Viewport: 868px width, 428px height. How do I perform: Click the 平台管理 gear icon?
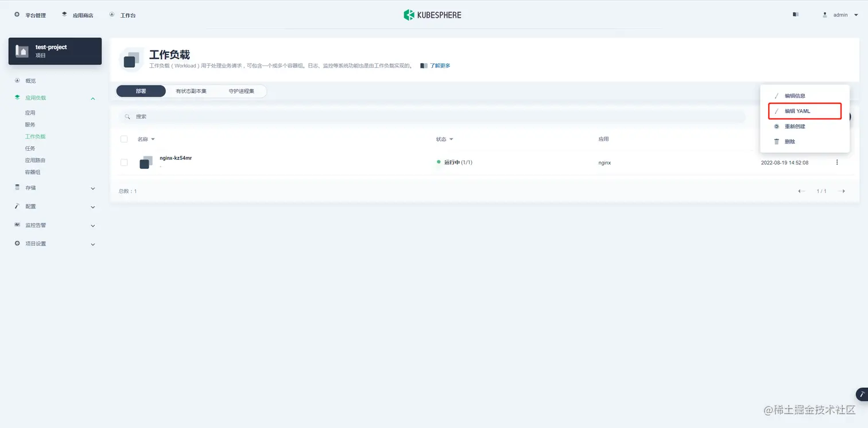(x=17, y=14)
